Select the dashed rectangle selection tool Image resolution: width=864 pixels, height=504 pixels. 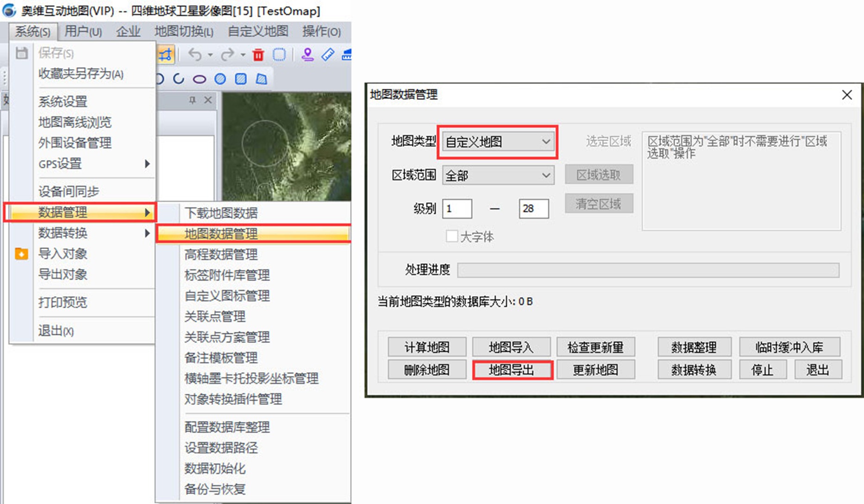[x=279, y=55]
